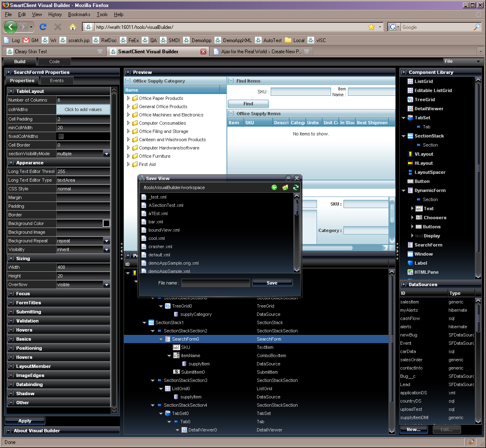Toggle the fixedColWidths checkbox

pyautogui.click(x=61, y=136)
